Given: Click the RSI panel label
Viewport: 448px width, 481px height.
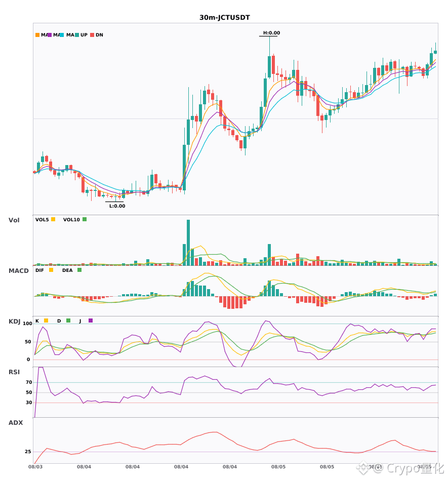Looking at the screenshot, I should [x=14, y=372].
